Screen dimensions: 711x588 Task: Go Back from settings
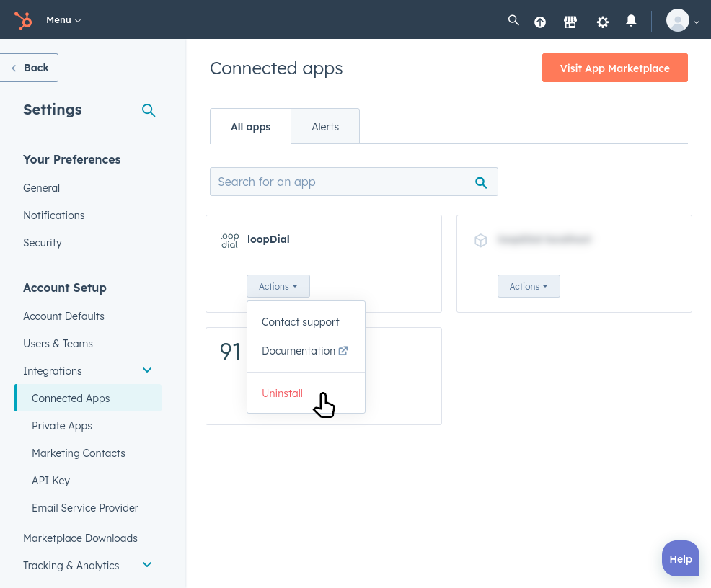point(30,68)
